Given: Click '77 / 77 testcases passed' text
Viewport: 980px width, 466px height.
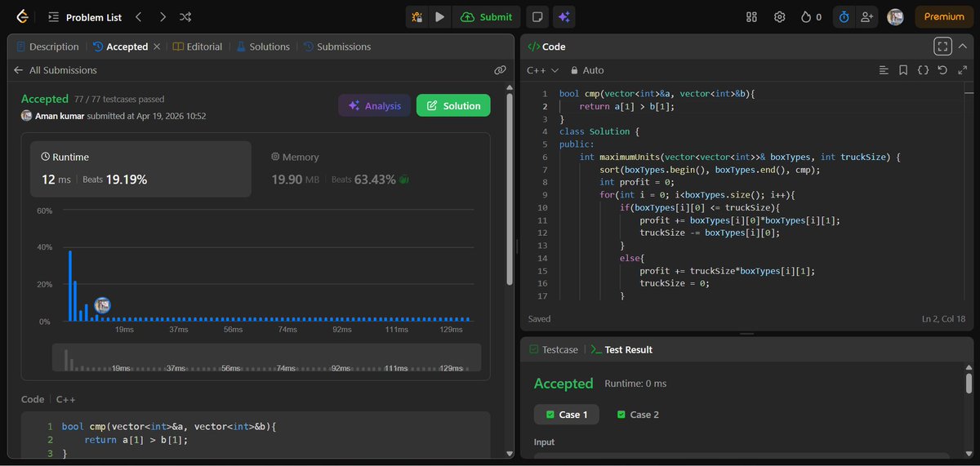Looking at the screenshot, I should click(119, 99).
